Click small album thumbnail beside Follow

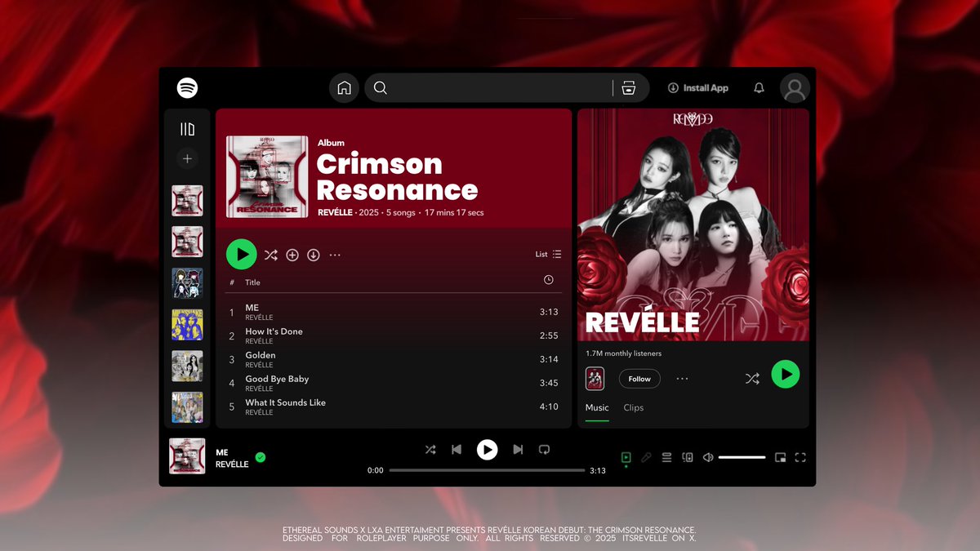tap(595, 379)
